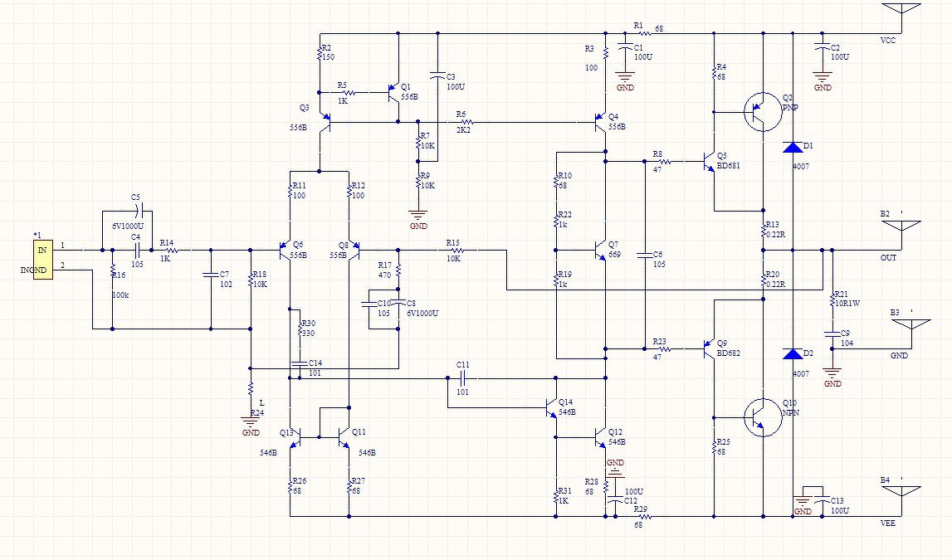Screen dimensions: 952x560
Task: Select the yellow IN/GND input connector
Action: 42,260
